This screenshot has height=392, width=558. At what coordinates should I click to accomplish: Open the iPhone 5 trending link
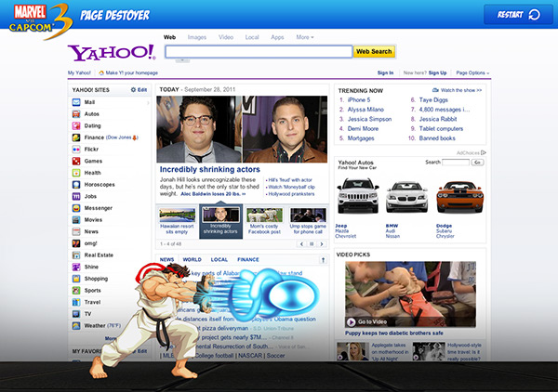(359, 100)
